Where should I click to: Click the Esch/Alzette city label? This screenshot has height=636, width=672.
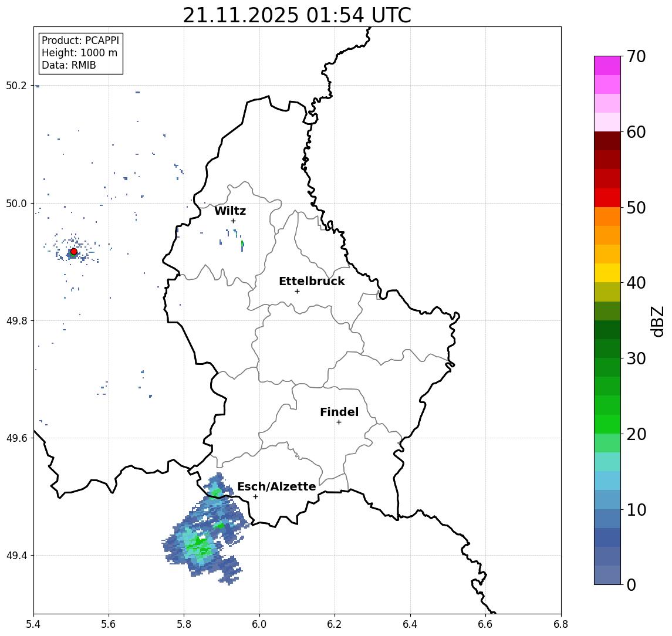click(276, 486)
